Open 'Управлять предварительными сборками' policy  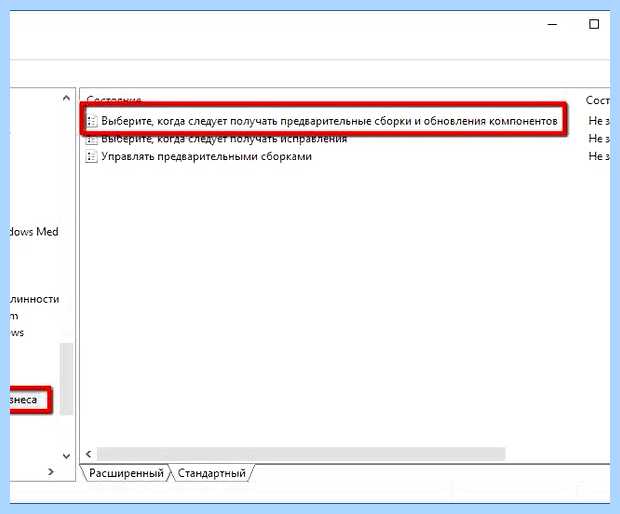(x=206, y=157)
